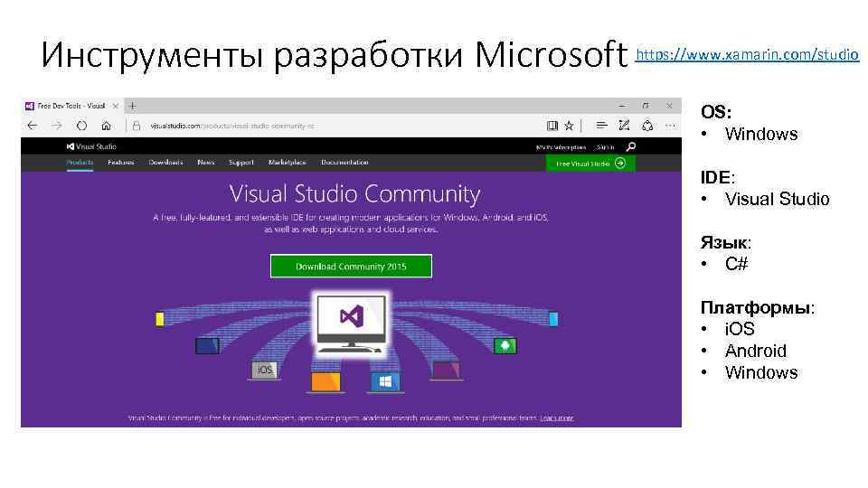
Task: Make a web note with pen icon
Action: pyautogui.click(x=624, y=126)
